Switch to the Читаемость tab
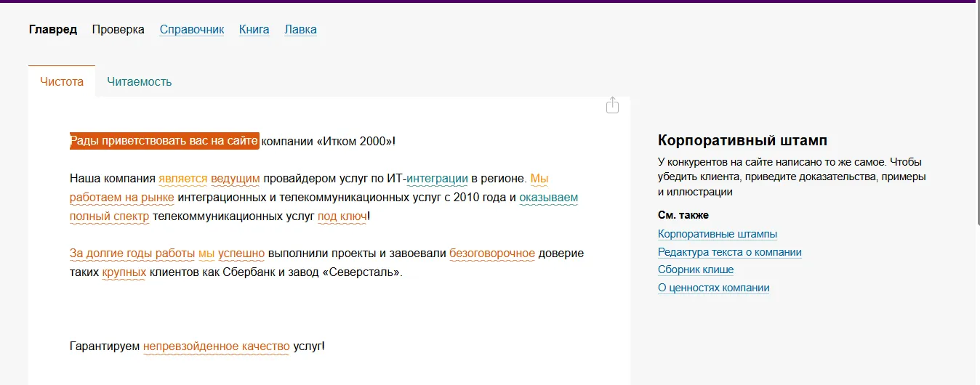The width and height of the screenshot is (980, 385). point(140,81)
